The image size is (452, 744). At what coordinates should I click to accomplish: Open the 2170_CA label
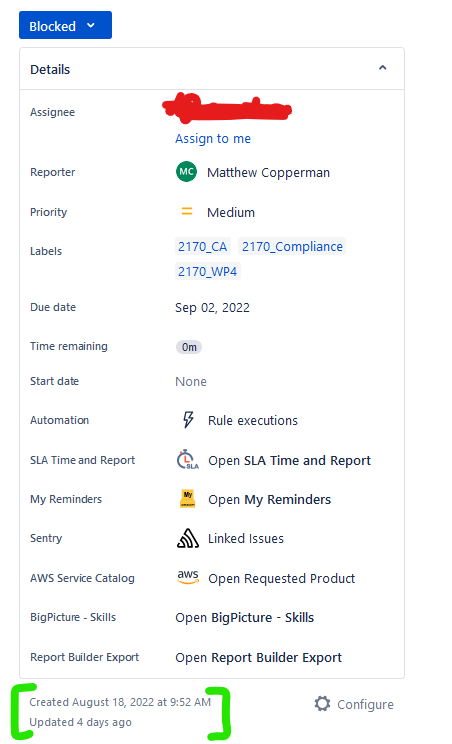(203, 246)
